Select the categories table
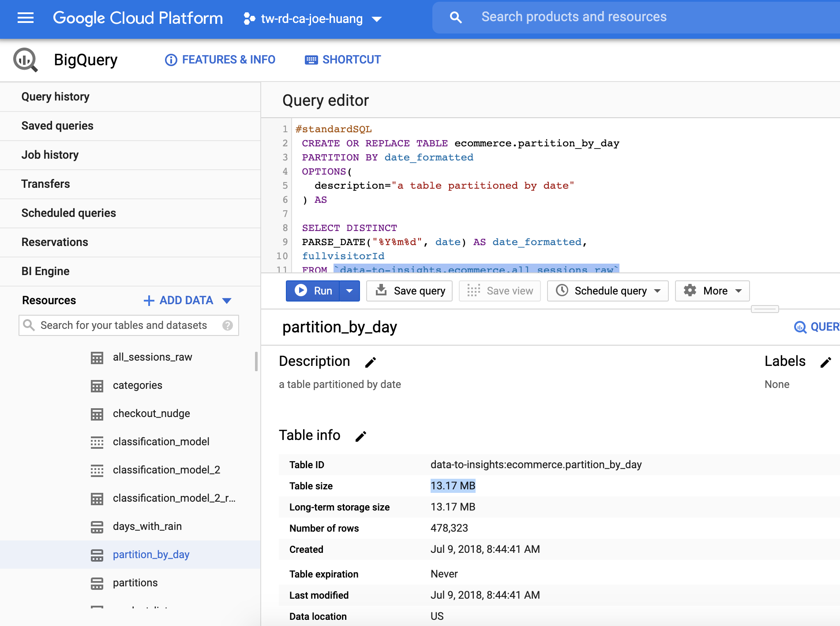This screenshot has height=626, width=840. click(x=138, y=385)
